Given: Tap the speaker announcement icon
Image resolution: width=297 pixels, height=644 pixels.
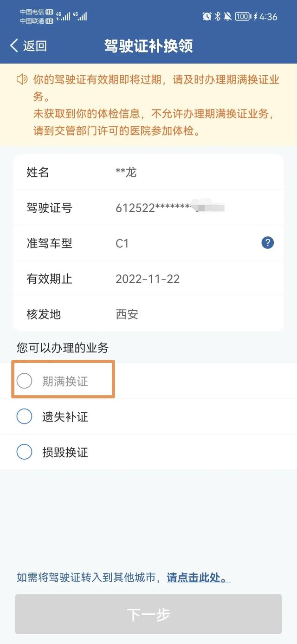Looking at the screenshot, I should click(22, 80).
